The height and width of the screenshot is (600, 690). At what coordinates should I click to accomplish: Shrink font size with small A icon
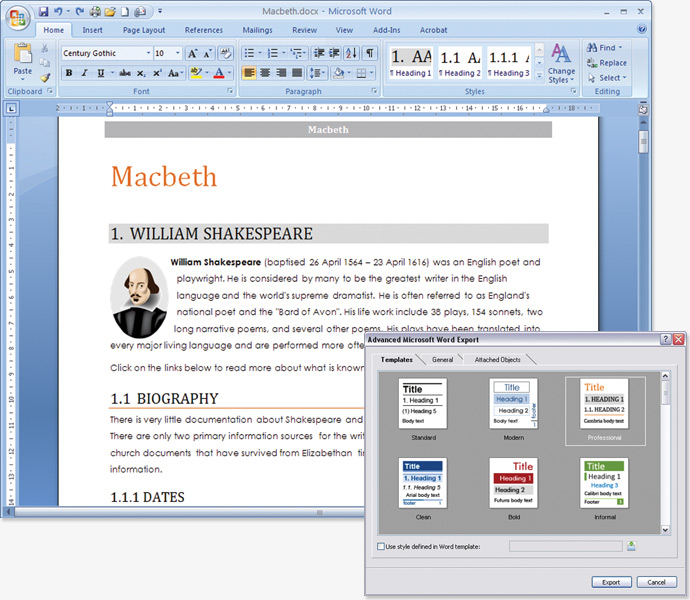(x=208, y=54)
